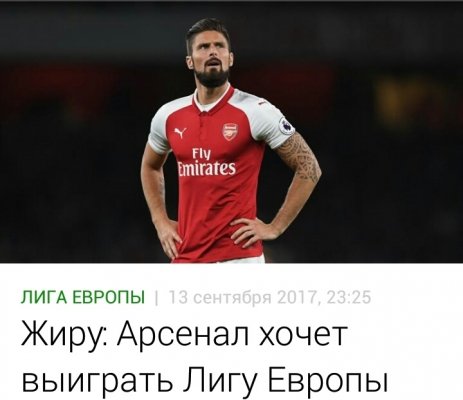Click the Arsenal crest on the shirt
The width and height of the screenshot is (463, 400).
[x=230, y=131]
